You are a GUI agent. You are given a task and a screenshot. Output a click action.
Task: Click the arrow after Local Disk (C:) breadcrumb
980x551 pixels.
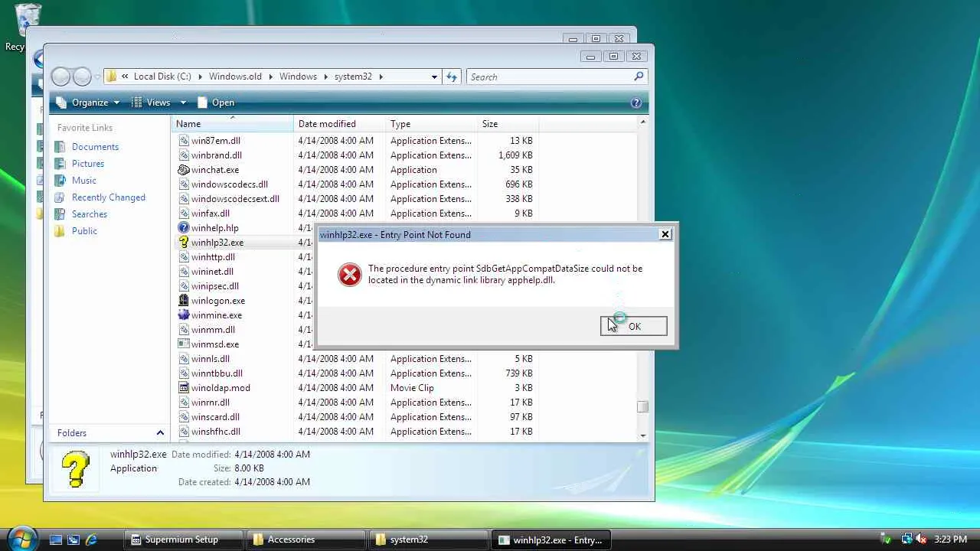point(201,77)
